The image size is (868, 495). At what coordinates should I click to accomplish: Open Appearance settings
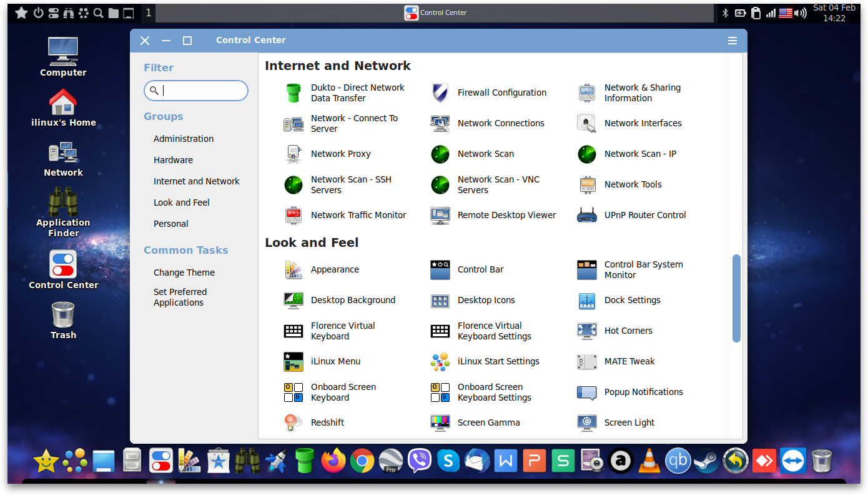coord(322,269)
